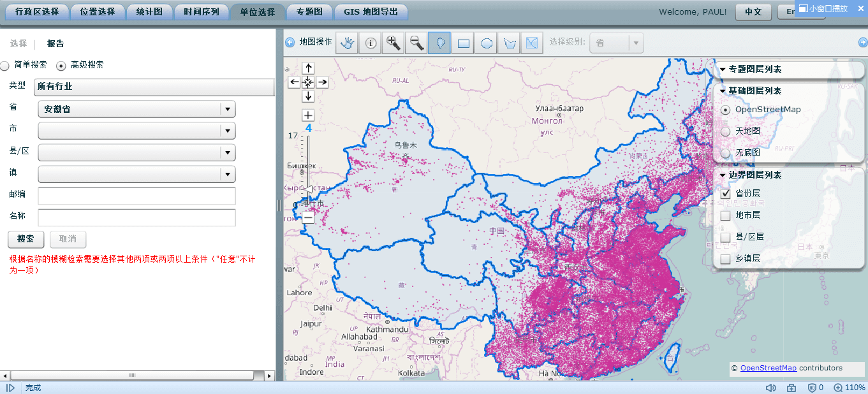The height and width of the screenshot is (394, 868).
Task: Open the 时间序列 tab
Action: pyautogui.click(x=202, y=11)
